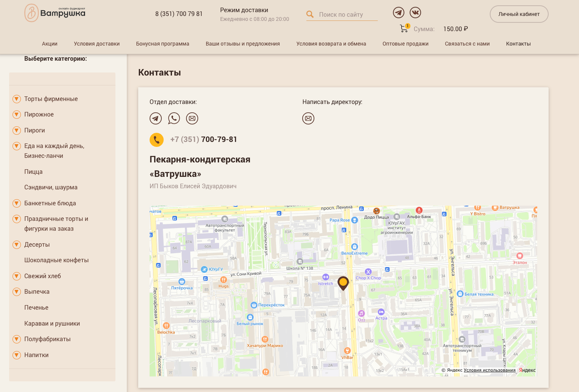
Task: Click the Vatrushka logo
Action: [55, 13]
